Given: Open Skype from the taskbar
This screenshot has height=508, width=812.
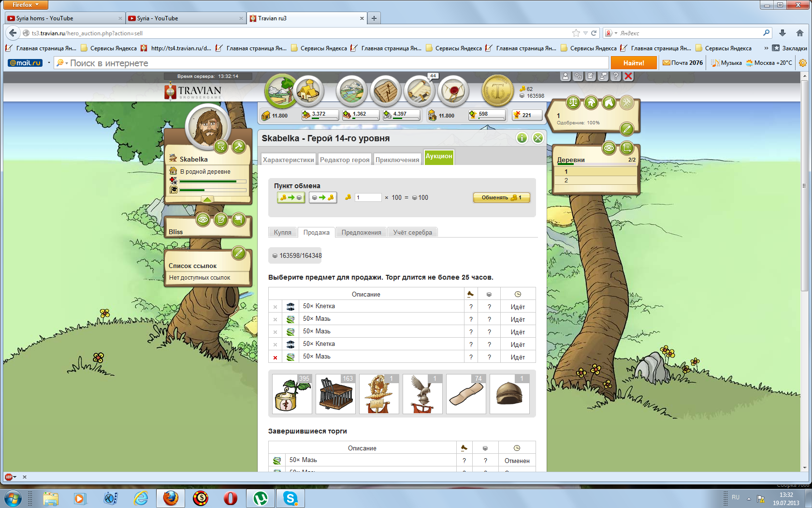Looking at the screenshot, I should [x=290, y=498].
